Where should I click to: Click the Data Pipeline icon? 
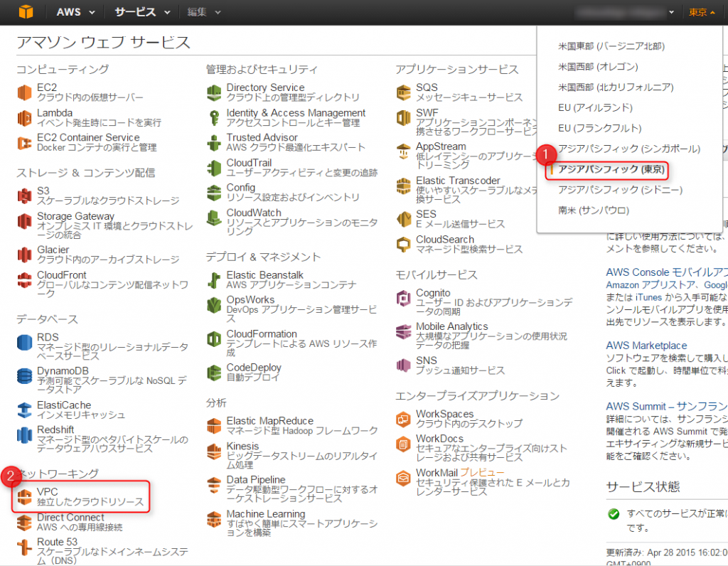213,485
